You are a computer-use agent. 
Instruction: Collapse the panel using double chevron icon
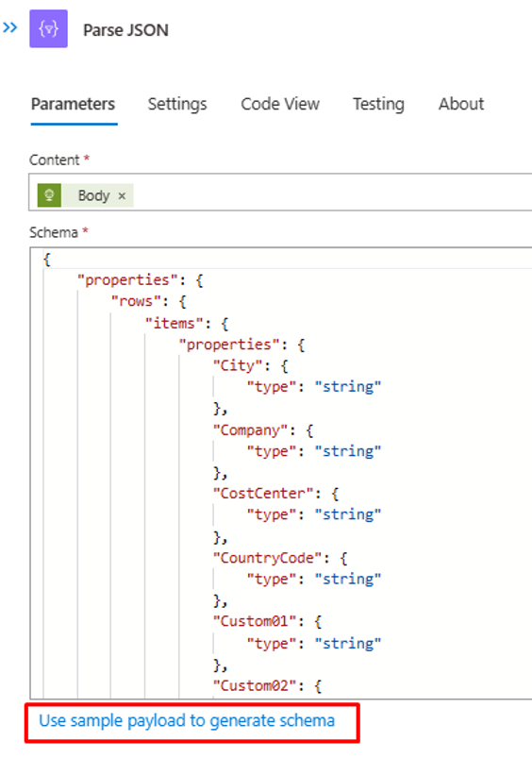pos(9,27)
